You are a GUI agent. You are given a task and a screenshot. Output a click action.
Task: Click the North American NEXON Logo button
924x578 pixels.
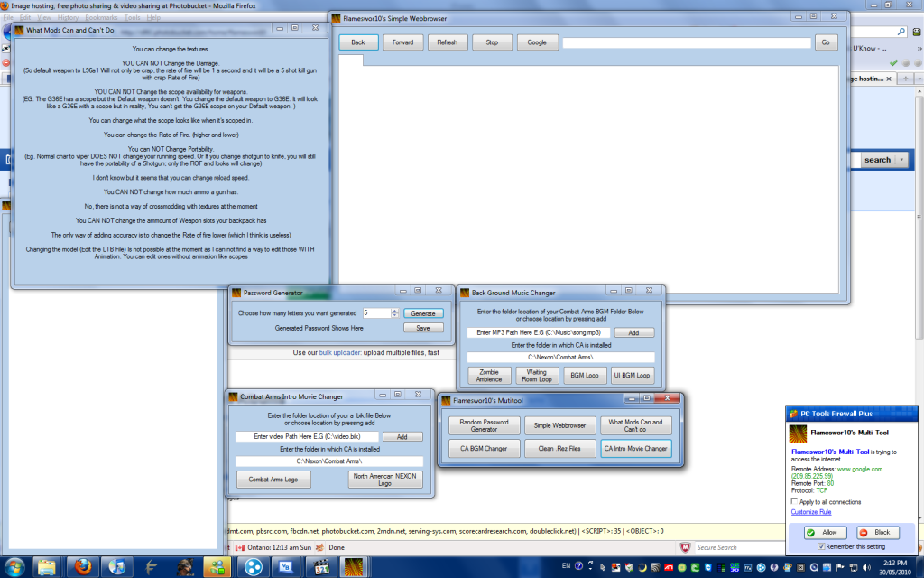coord(384,480)
